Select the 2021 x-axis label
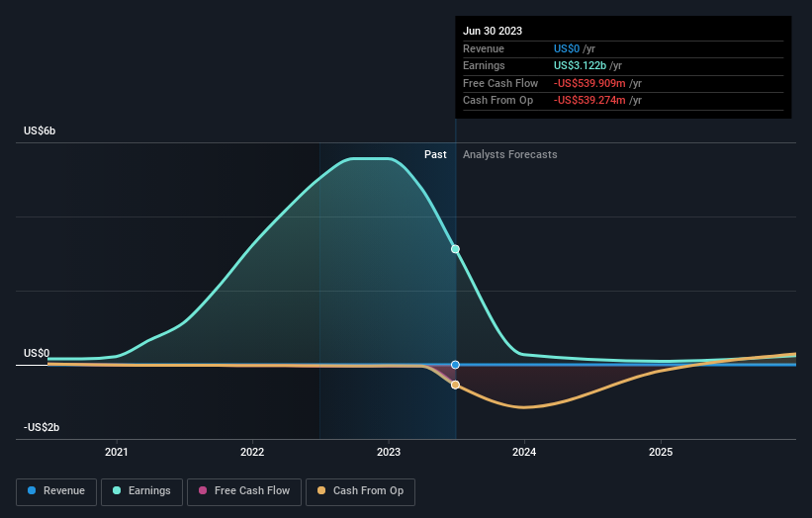The height and width of the screenshot is (518, 812). point(116,452)
